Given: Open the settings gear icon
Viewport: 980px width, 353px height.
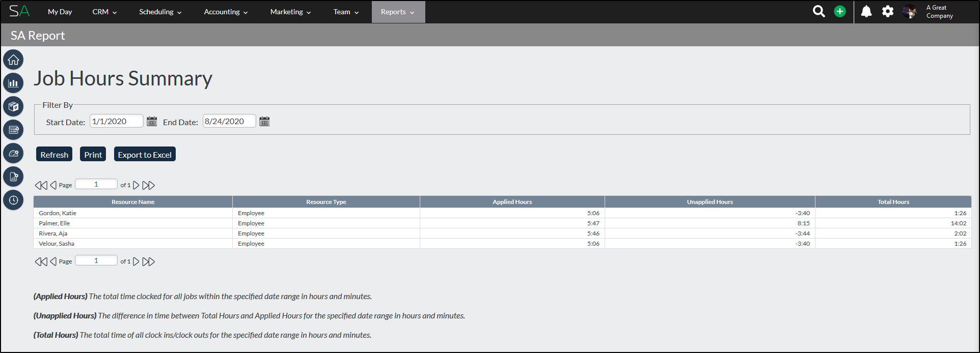Looking at the screenshot, I should tap(888, 11).
